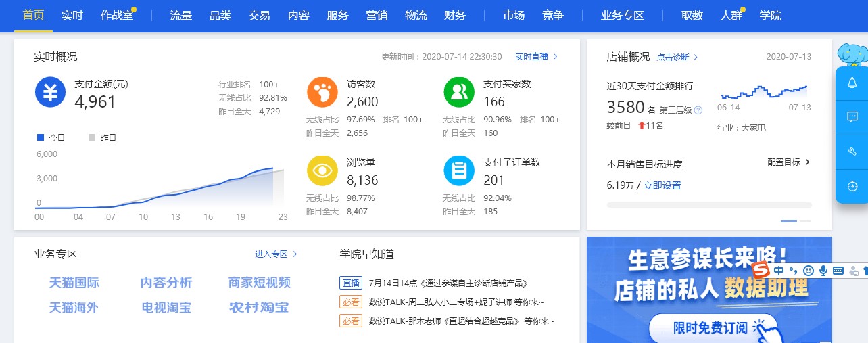Open 点击诊断 chevron link

677,58
